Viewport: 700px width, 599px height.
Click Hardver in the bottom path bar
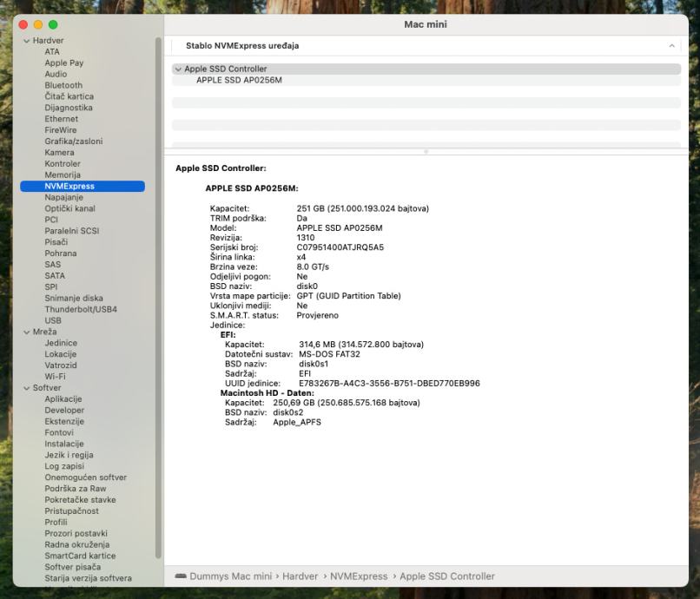(300, 576)
